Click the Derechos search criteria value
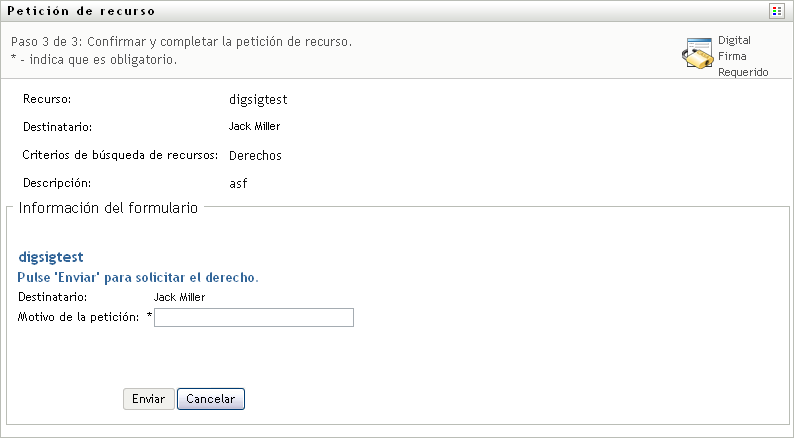 coord(255,156)
